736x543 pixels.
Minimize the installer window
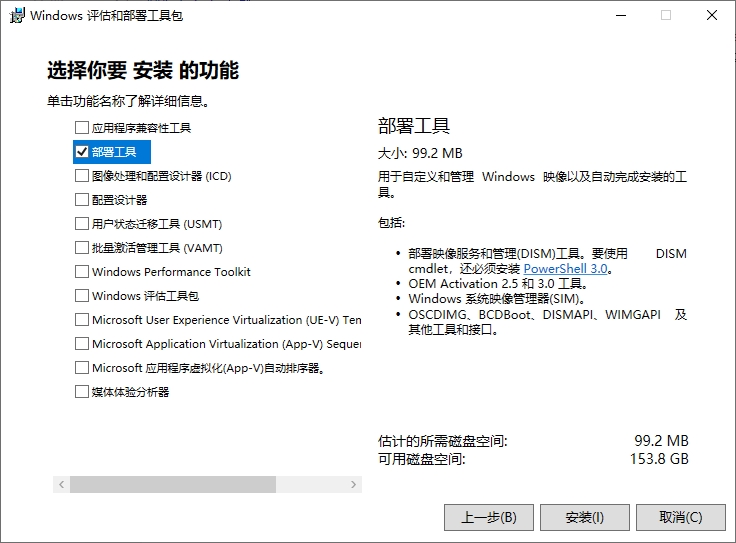point(621,15)
